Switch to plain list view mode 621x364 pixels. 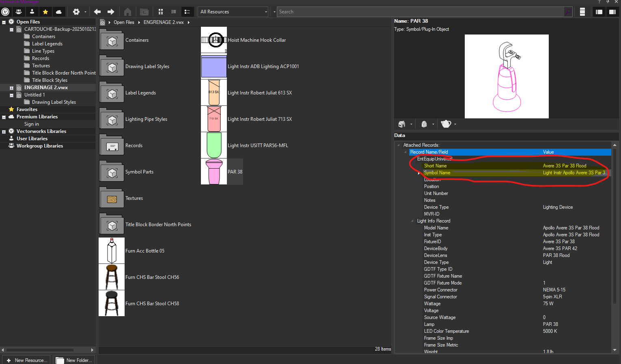point(174,12)
